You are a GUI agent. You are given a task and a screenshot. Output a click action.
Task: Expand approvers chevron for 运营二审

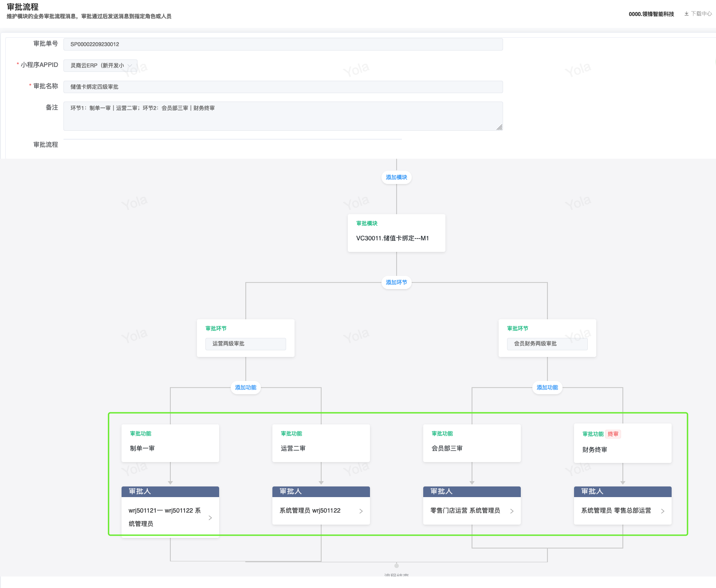pyautogui.click(x=361, y=511)
